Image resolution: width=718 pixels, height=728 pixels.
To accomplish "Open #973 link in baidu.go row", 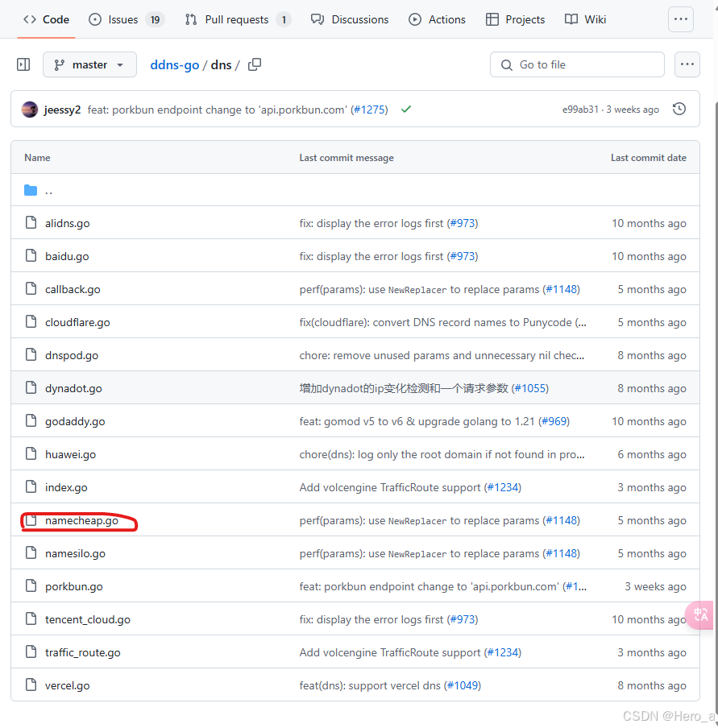I will pyautogui.click(x=463, y=256).
